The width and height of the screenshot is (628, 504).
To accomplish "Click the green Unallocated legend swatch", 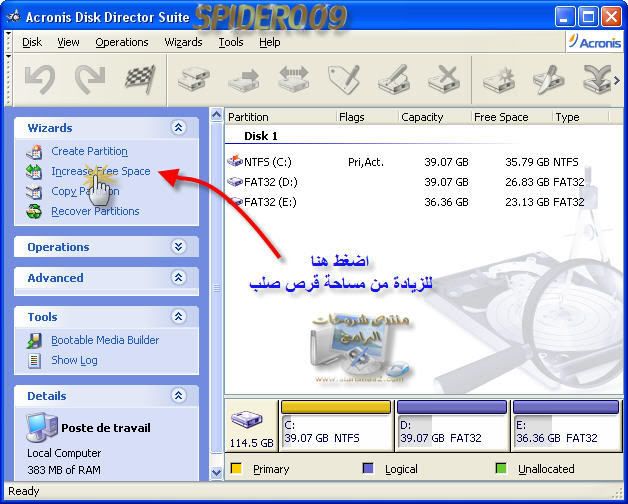I will coord(501,468).
